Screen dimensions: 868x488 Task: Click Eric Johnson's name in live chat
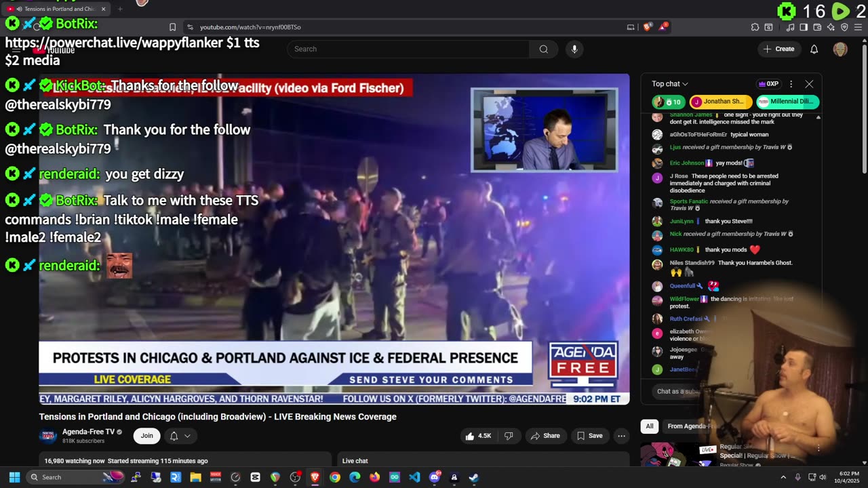(x=687, y=163)
